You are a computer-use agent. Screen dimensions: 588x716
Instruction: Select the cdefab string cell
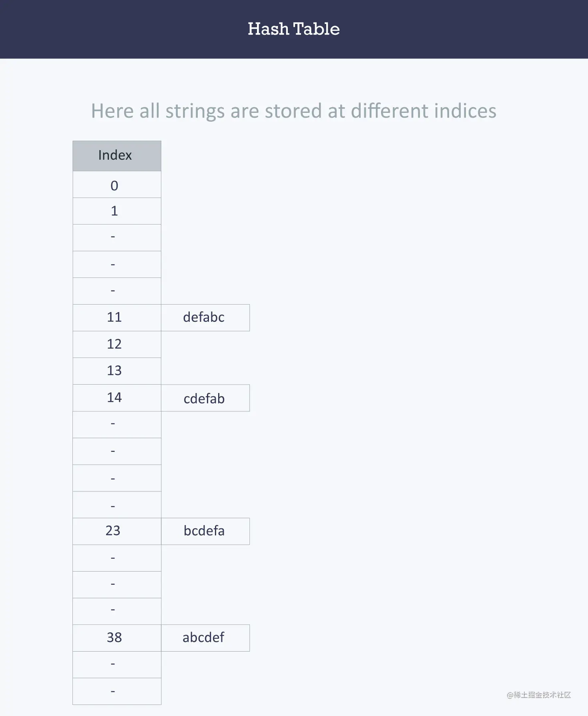[205, 398]
